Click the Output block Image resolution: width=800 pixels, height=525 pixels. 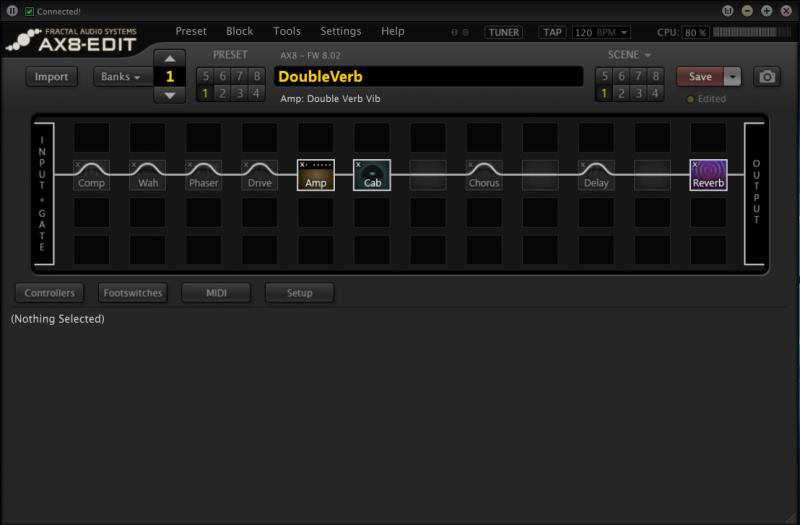click(755, 193)
